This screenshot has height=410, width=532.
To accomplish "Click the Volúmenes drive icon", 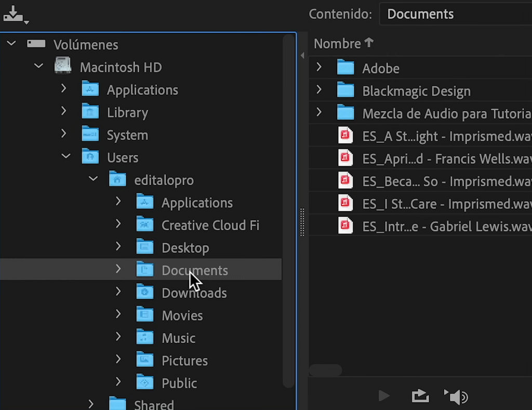I will (x=36, y=44).
